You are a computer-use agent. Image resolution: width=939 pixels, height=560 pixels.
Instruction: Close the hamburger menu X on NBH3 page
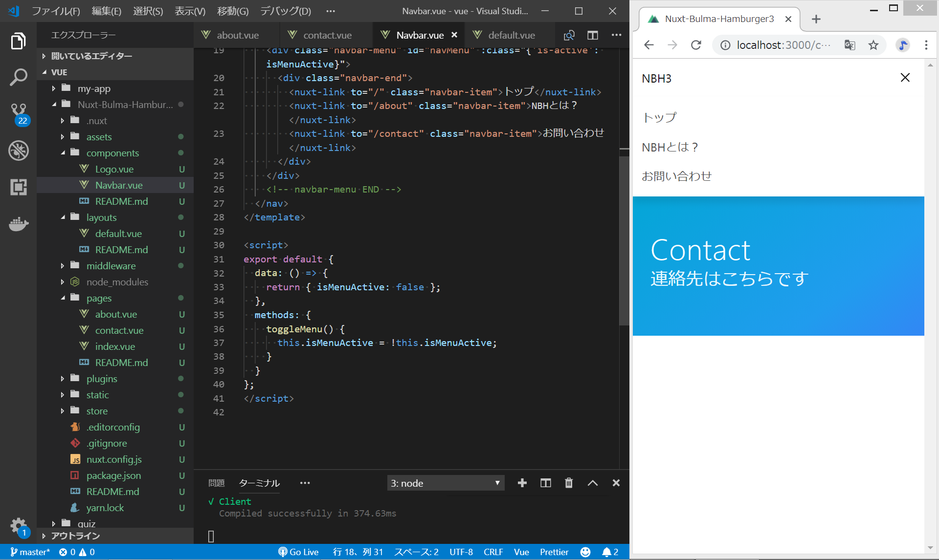905,78
